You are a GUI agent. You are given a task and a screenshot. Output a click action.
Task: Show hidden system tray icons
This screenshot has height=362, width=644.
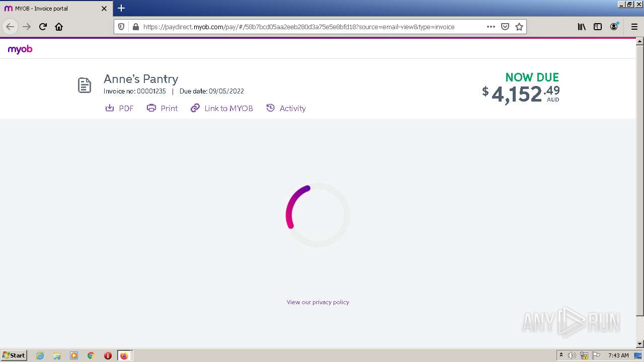pos(561,355)
